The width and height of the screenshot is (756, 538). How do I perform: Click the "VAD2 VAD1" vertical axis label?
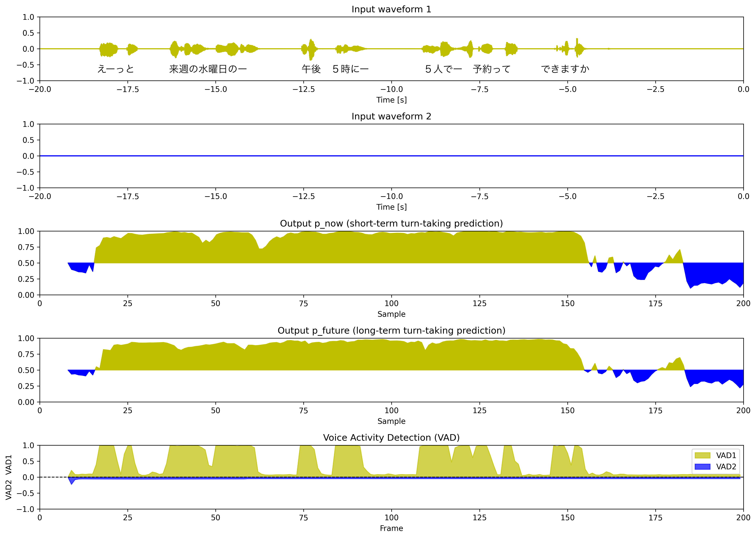[x=9, y=477]
